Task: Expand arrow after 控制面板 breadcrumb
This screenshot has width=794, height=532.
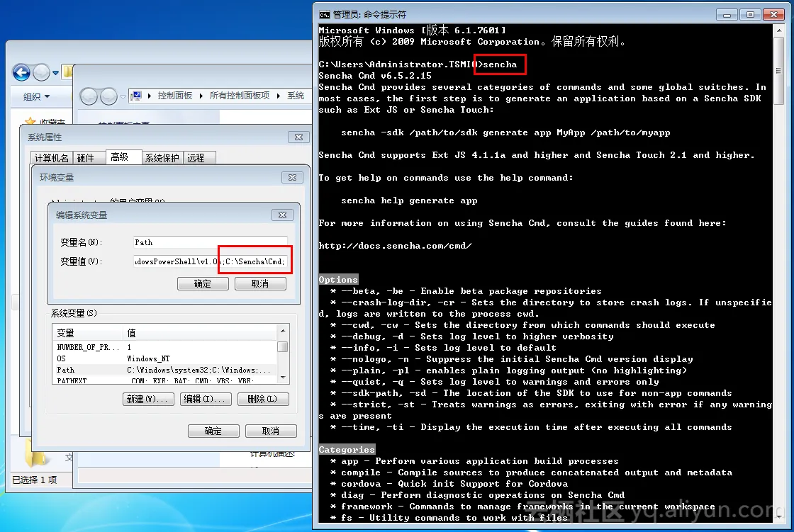Action: [x=201, y=96]
